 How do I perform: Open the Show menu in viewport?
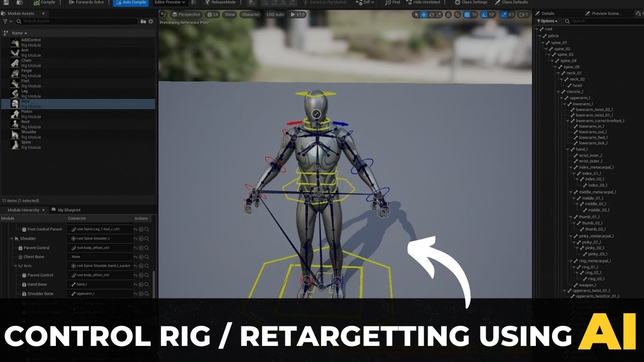(x=229, y=15)
